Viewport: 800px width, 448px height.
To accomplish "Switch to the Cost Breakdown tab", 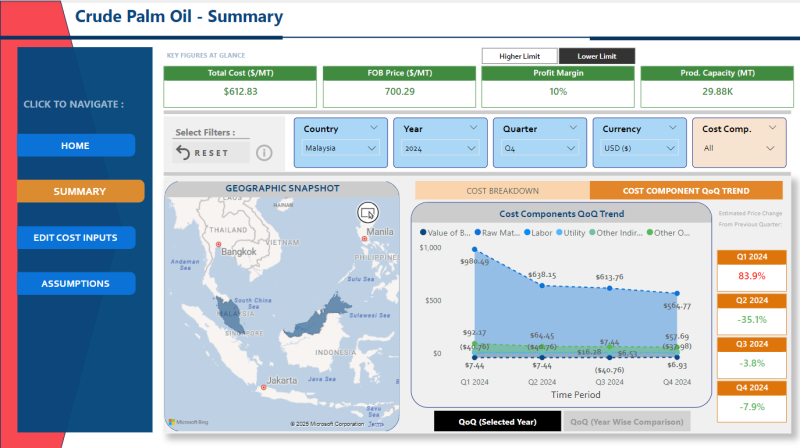I will click(502, 190).
